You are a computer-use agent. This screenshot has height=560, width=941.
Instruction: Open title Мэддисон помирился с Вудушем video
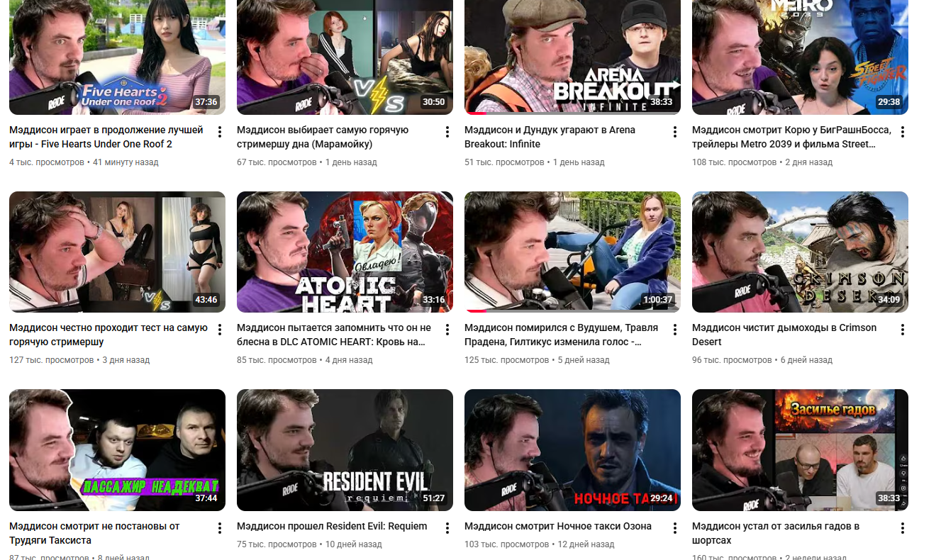[561, 335]
